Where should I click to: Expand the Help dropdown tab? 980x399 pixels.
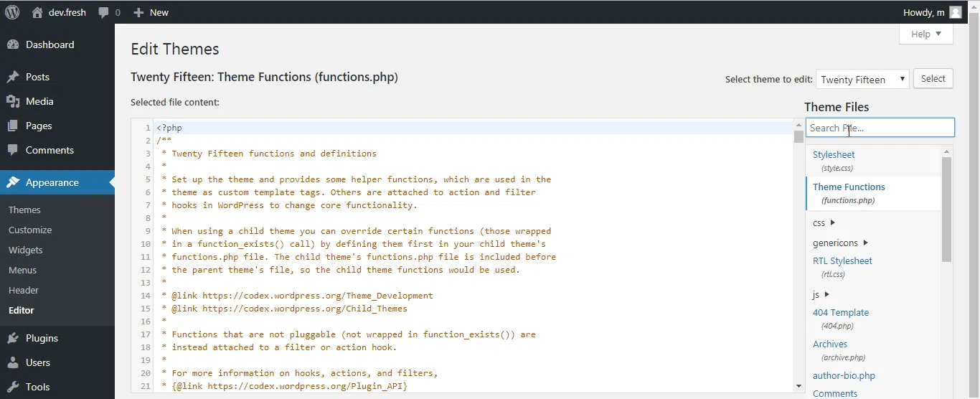pos(925,34)
